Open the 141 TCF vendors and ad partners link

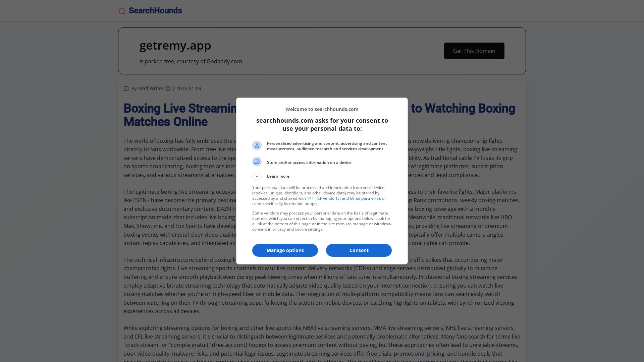click(343, 198)
